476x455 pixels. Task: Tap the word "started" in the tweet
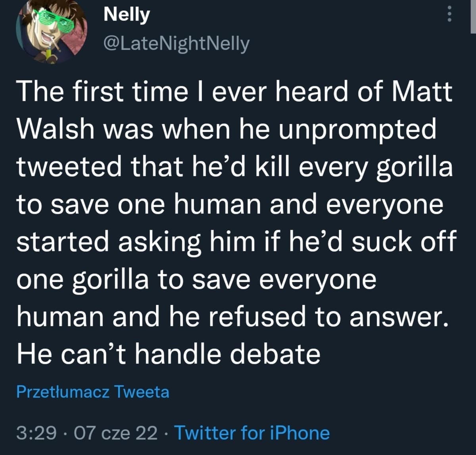pyautogui.click(x=63, y=241)
